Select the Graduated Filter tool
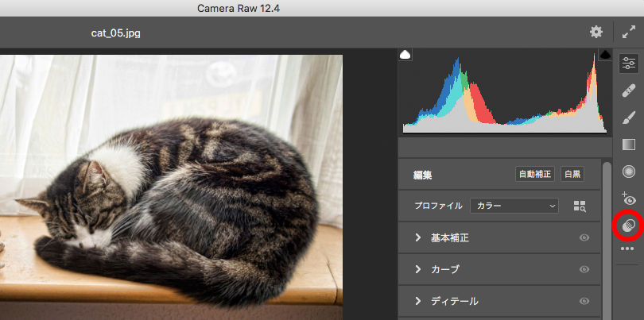Image resolution: width=644 pixels, height=320 pixels. (x=628, y=145)
